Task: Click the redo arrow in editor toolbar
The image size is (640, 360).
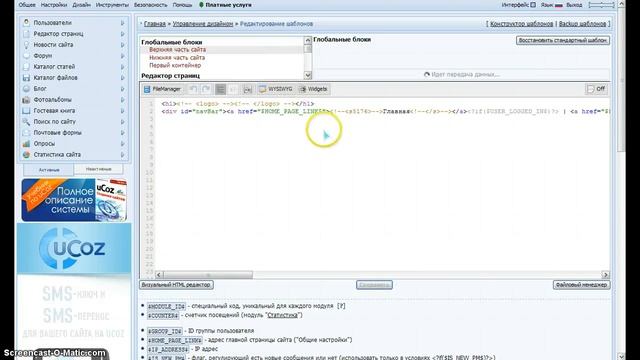Action: tap(206, 89)
